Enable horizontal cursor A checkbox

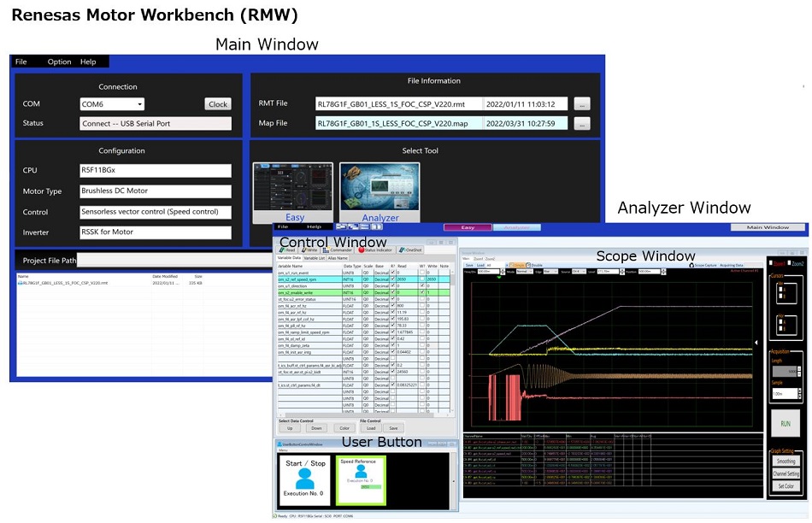click(780, 321)
